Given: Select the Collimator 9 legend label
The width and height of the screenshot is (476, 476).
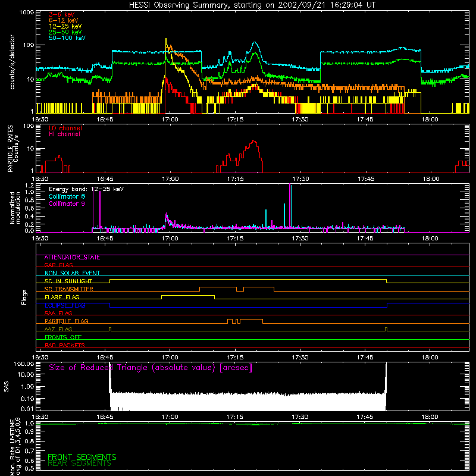Looking at the screenshot, I should (67, 203).
